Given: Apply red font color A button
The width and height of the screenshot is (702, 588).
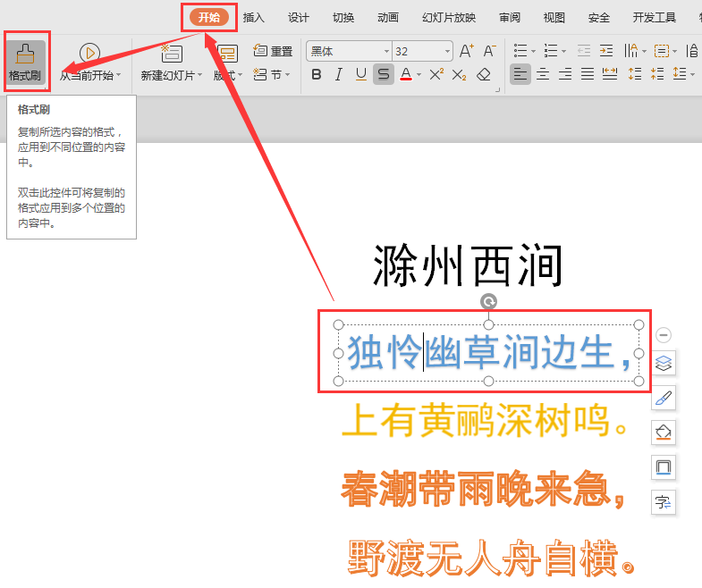Looking at the screenshot, I should 406,74.
